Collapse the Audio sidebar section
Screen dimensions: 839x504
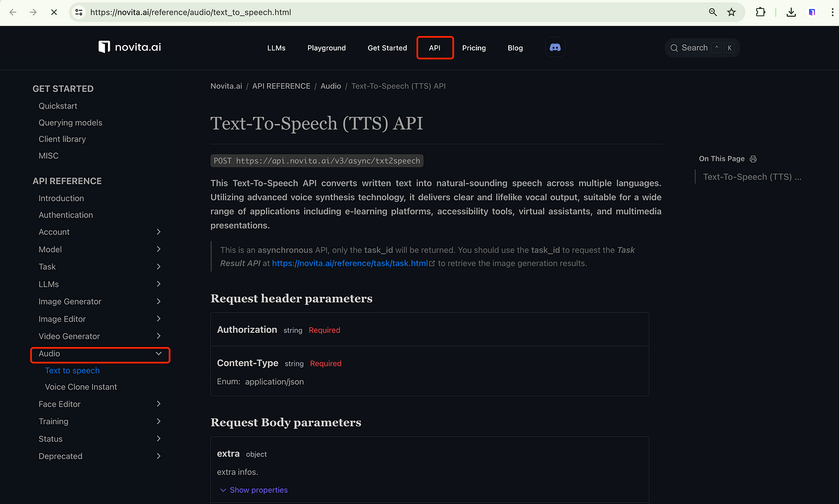point(158,354)
